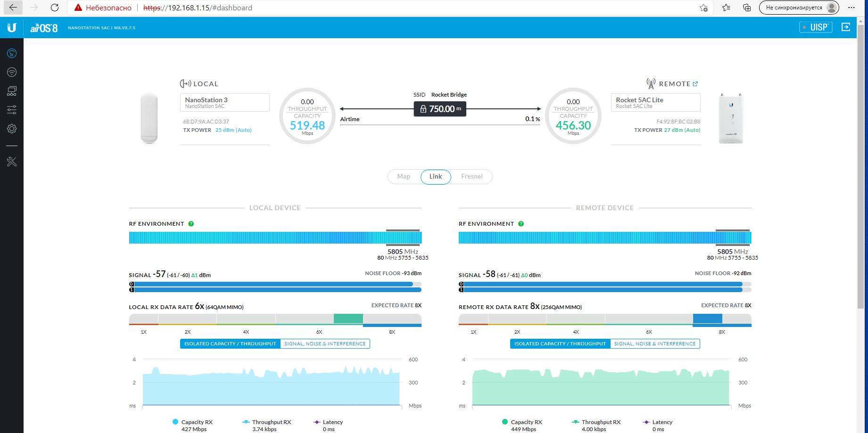Click the remote Latency legend item
This screenshot has height=433, width=868.
coord(658,425)
